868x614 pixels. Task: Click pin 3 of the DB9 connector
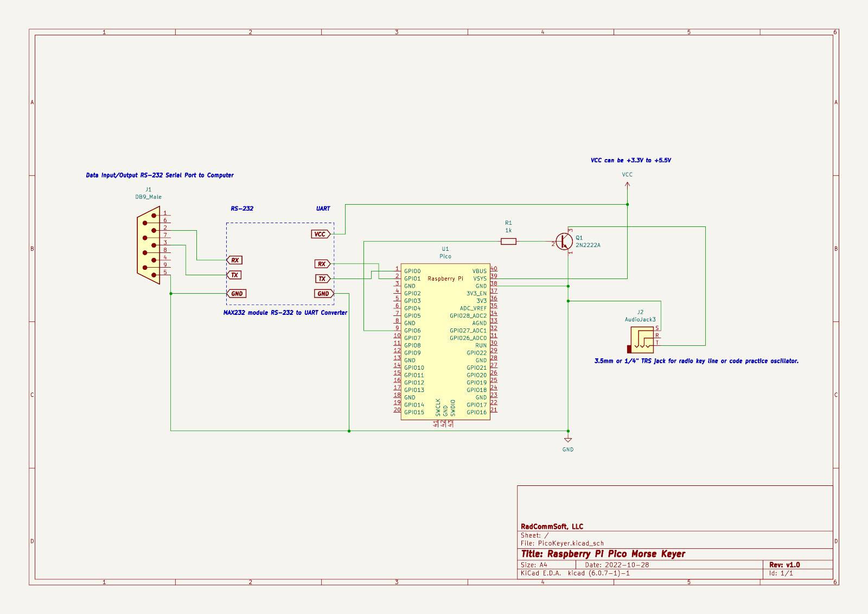[165, 243]
